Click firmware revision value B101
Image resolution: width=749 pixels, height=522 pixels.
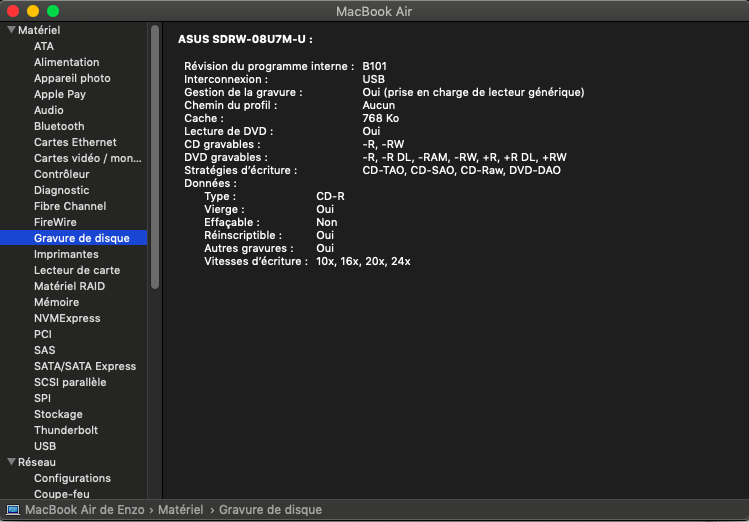click(374, 66)
